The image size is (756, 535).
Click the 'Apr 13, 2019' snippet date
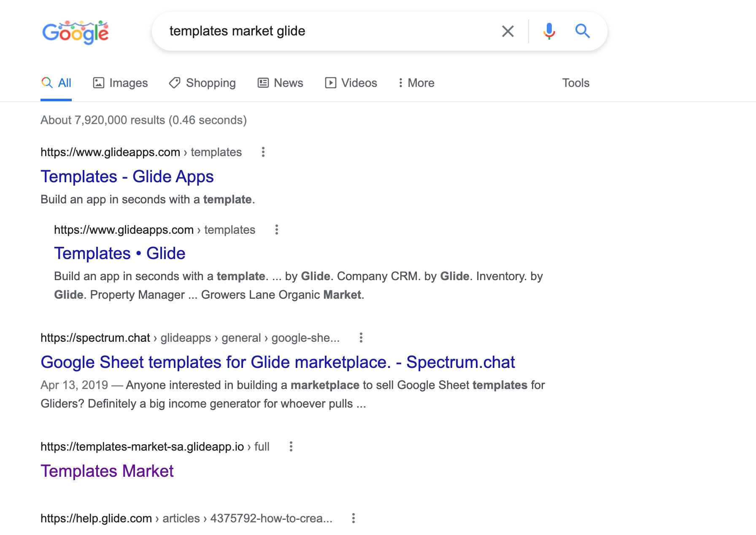74,385
